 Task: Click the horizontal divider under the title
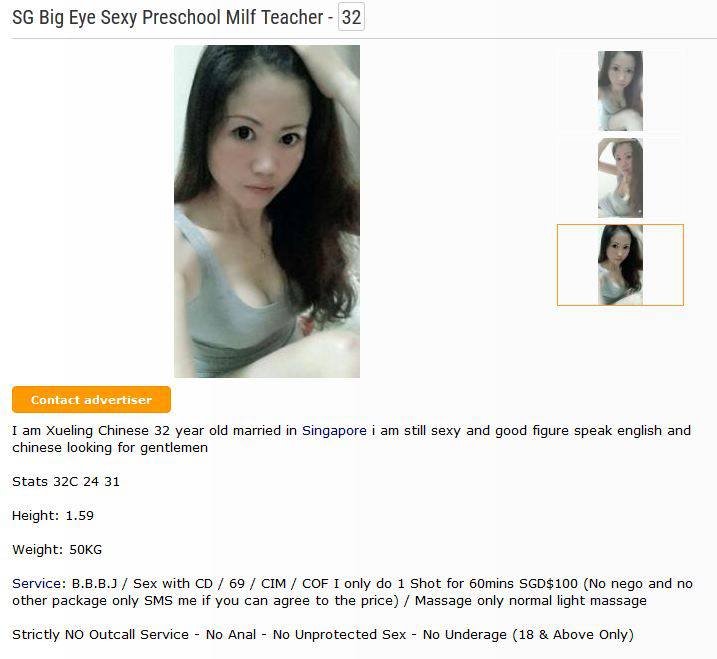coord(364,39)
